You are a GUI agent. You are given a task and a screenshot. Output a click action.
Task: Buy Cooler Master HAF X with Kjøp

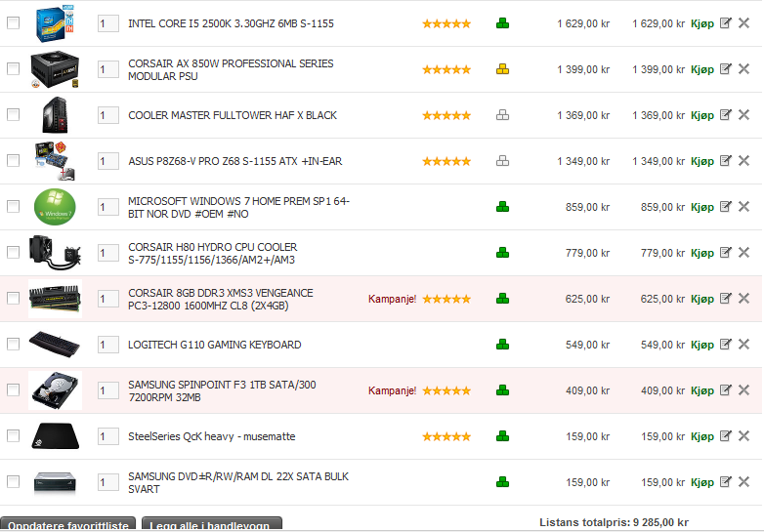point(702,116)
